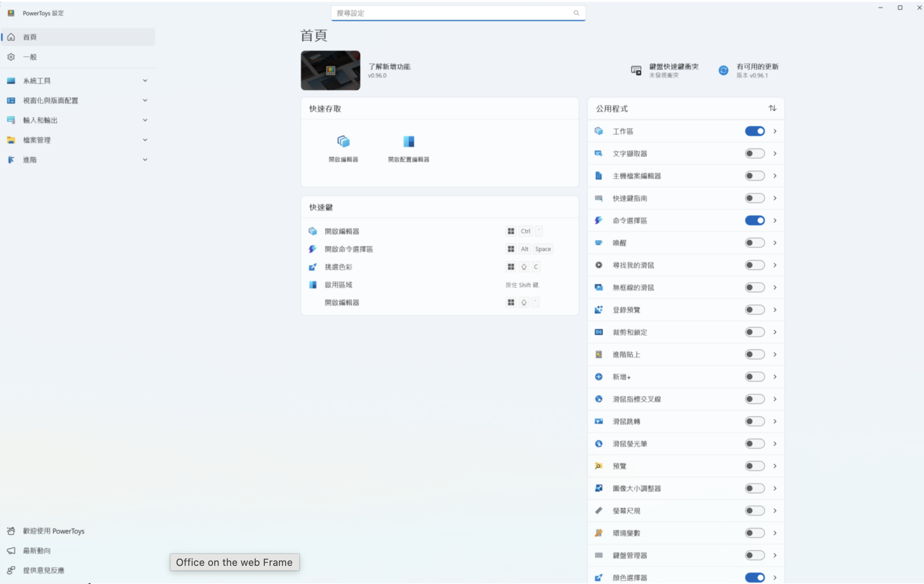Click the 文字擷取器 icon in utilities list
The width and height of the screenshot is (924, 584).
pyautogui.click(x=598, y=154)
